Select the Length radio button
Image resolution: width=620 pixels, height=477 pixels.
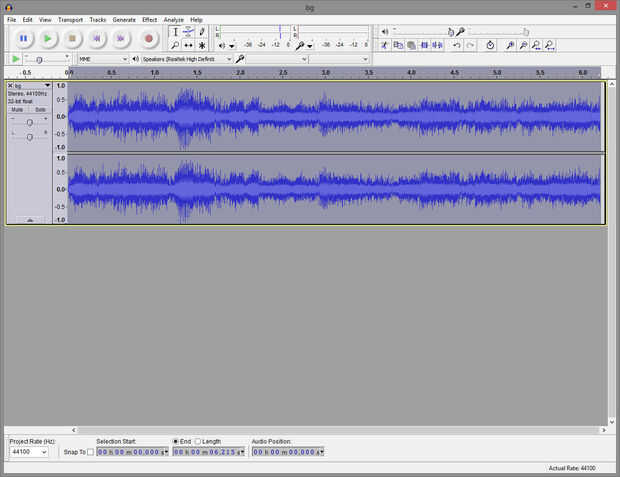[198, 441]
